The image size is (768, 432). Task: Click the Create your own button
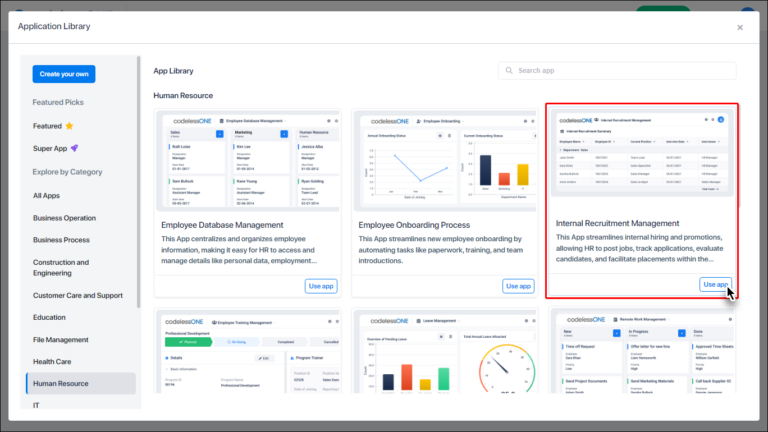64,74
